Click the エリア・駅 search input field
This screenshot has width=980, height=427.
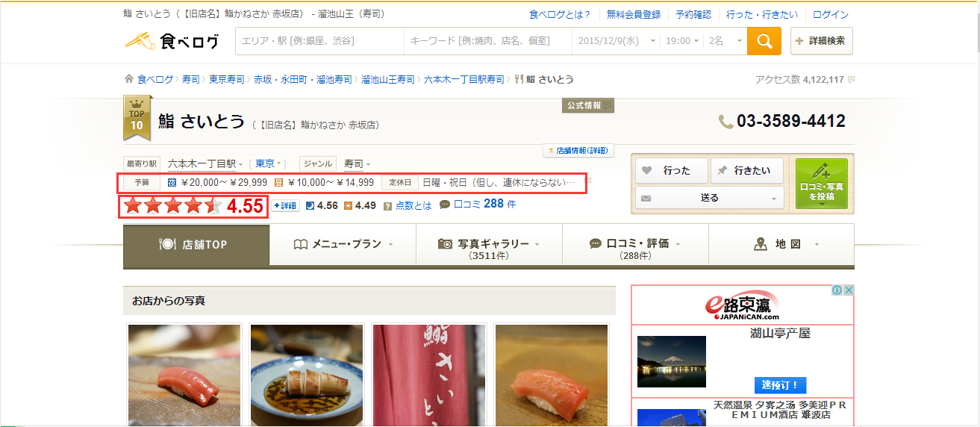pos(319,41)
